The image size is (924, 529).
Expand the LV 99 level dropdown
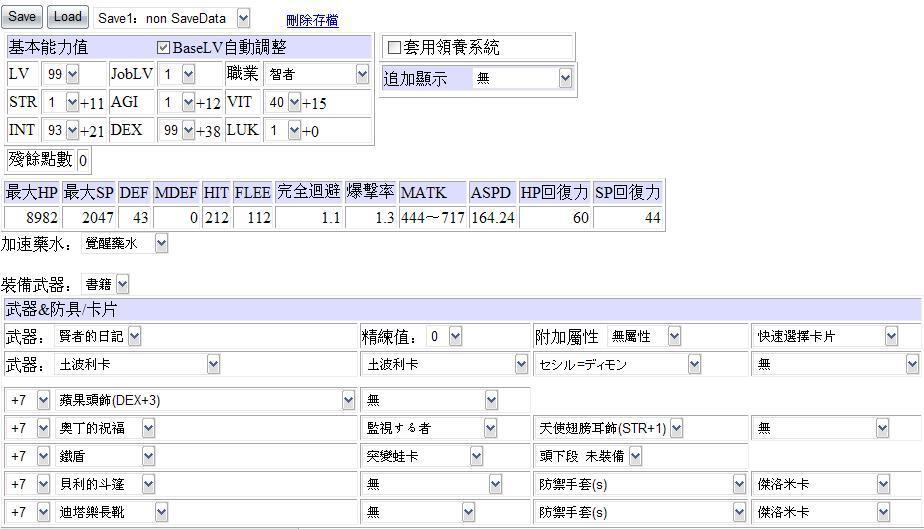pyautogui.click(x=60, y=74)
